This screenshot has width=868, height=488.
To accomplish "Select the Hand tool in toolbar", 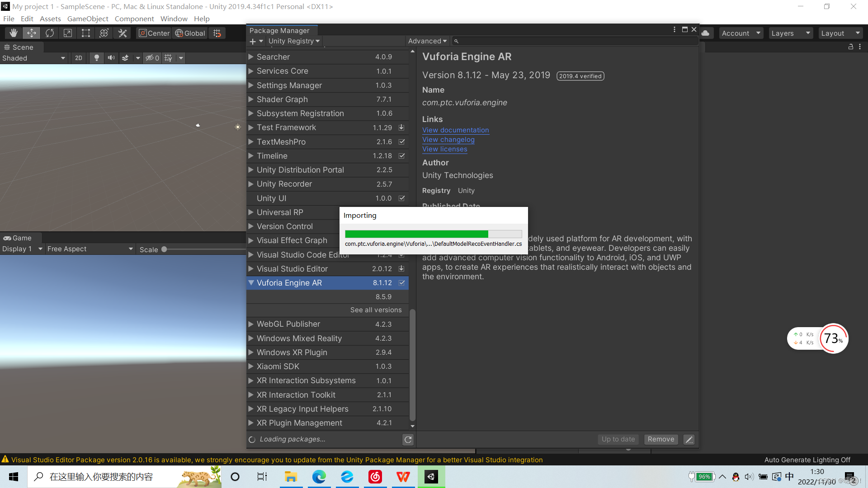I will [14, 33].
